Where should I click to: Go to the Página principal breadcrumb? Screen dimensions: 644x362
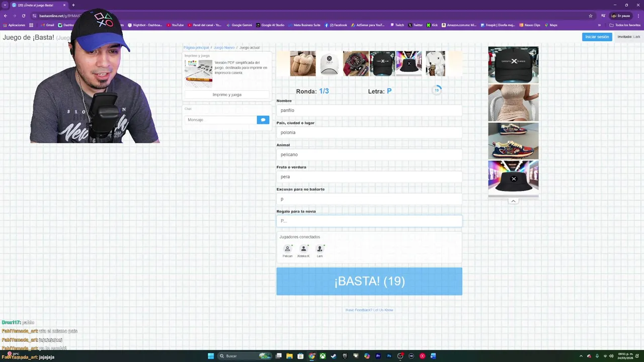coord(196,47)
